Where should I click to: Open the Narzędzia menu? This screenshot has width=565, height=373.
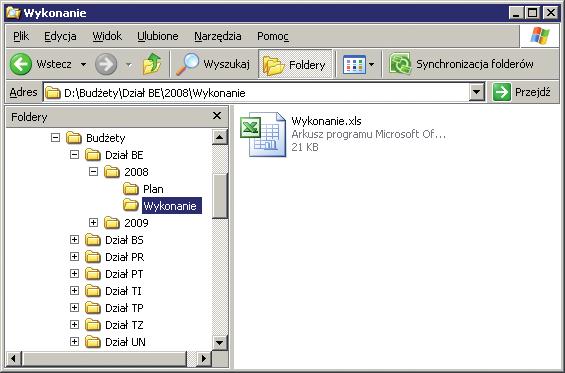coord(218,36)
